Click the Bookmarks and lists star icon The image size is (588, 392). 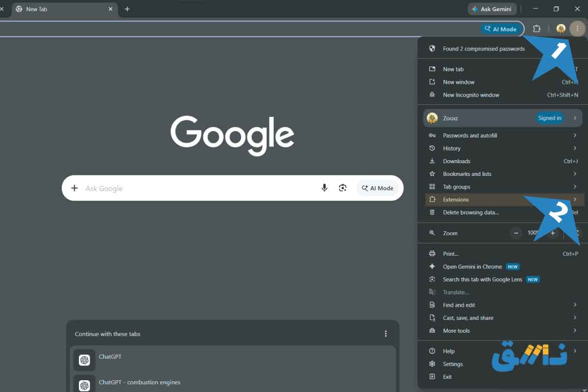[432, 173]
